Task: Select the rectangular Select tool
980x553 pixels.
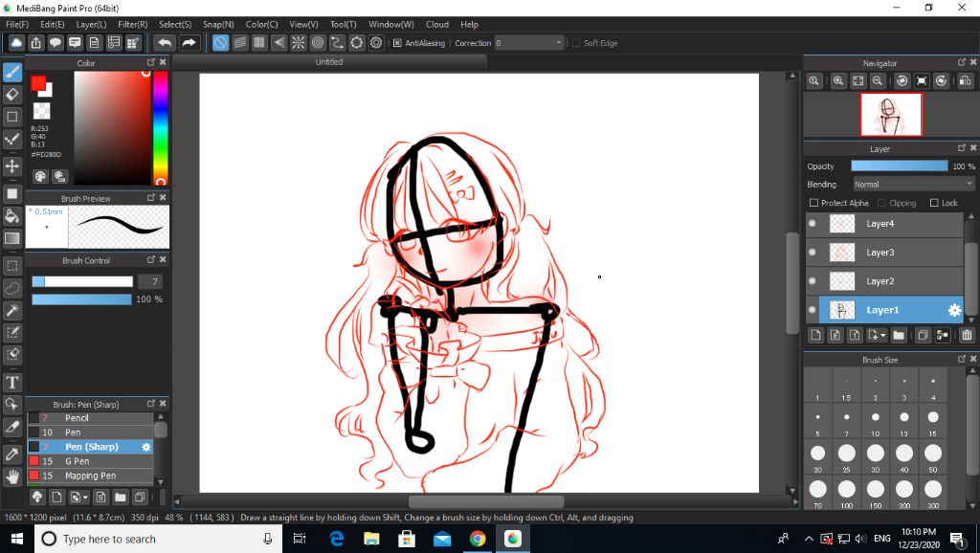Action: point(11,266)
